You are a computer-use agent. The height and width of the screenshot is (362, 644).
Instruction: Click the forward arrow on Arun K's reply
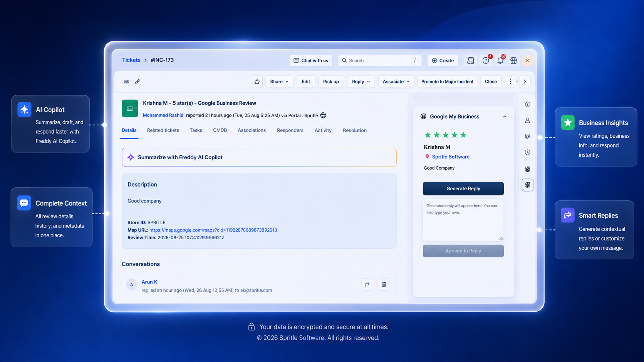point(367,284)
